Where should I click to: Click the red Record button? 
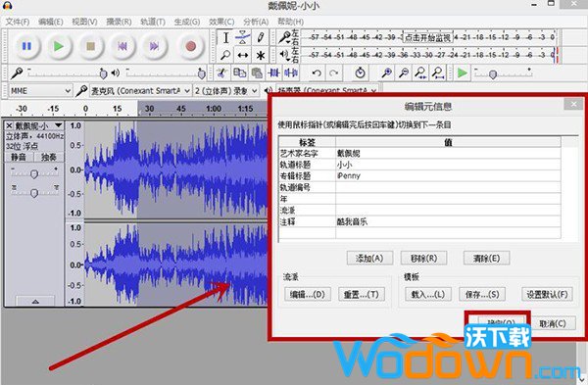click(191, 46)
